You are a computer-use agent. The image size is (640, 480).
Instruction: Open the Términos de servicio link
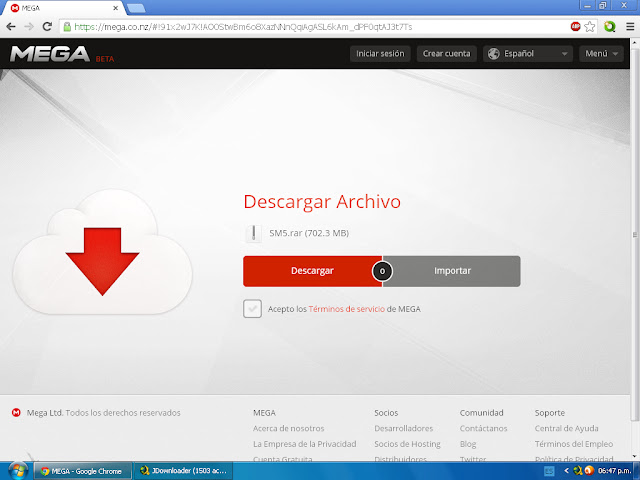(x=347, y=309)
